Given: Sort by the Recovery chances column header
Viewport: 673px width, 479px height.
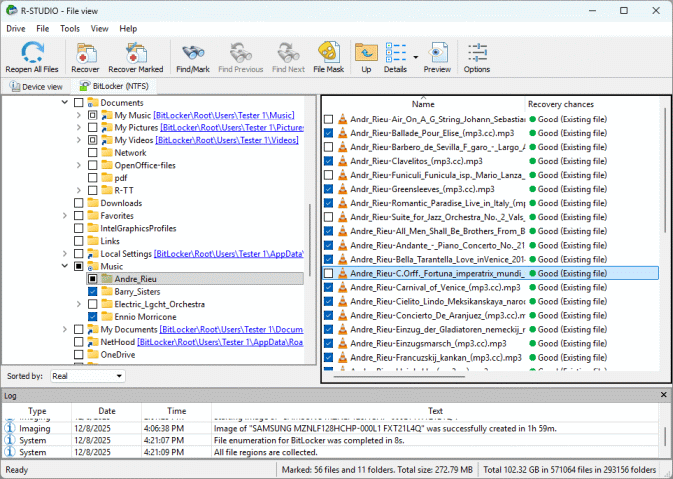Looking at the screenshot, I should click(x=561, y=104).
